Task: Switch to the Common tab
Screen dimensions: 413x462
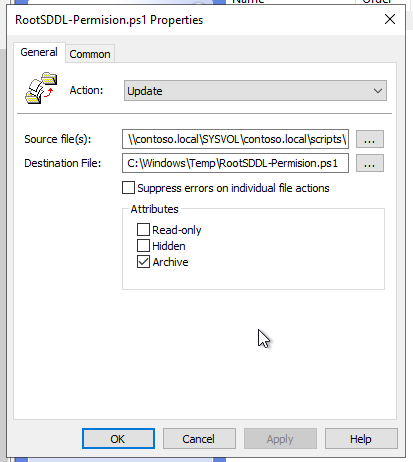Action: [x=90, y=54]
